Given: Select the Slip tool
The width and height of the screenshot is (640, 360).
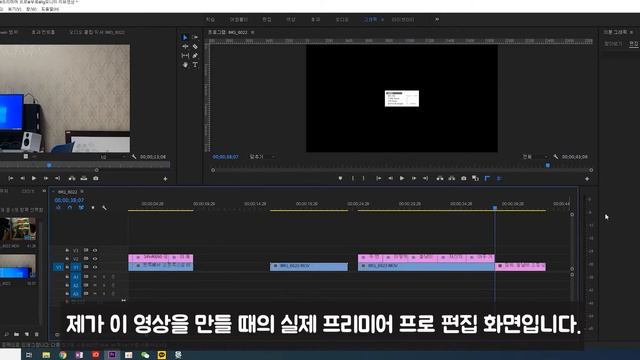Looking at the screenshot, I should click(x=185, y=56).
